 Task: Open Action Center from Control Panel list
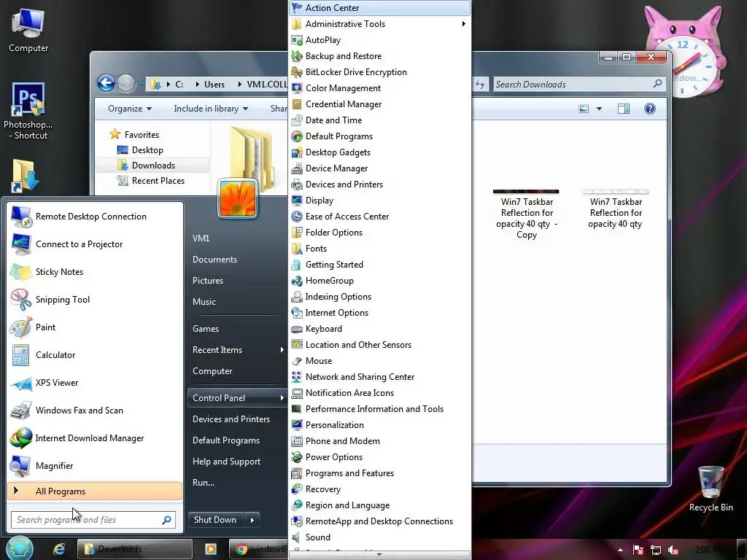pyautogui.click(x=379, y=7)
